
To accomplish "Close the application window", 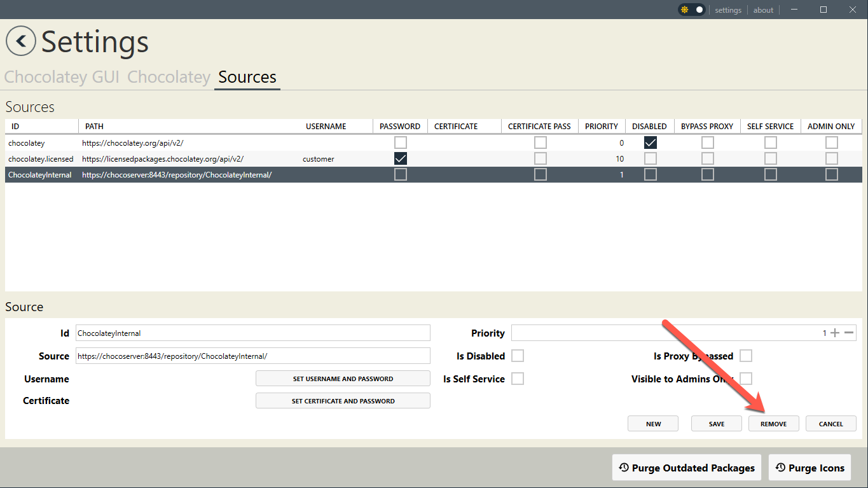I will point(853,10).
